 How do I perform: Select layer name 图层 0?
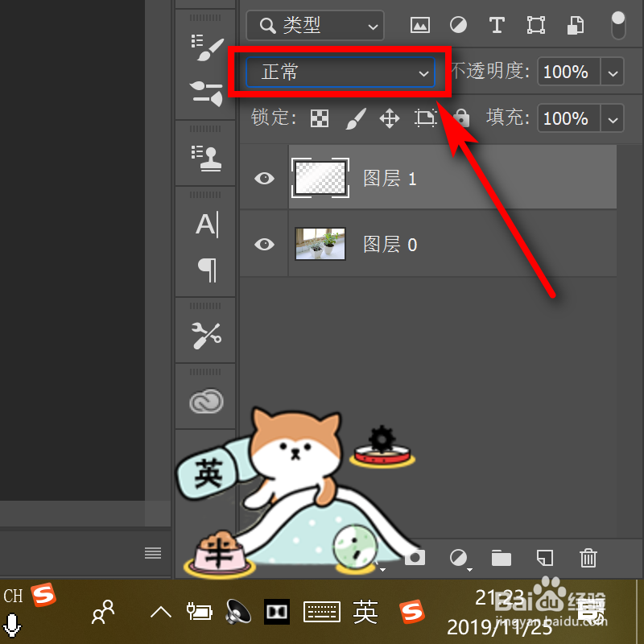[390, 245]
